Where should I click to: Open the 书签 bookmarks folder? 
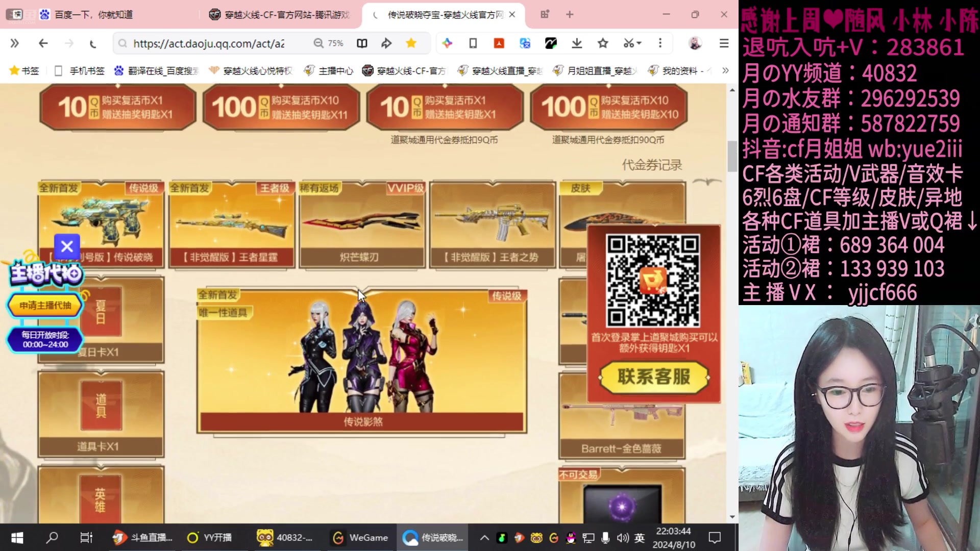tap(24, 71)
